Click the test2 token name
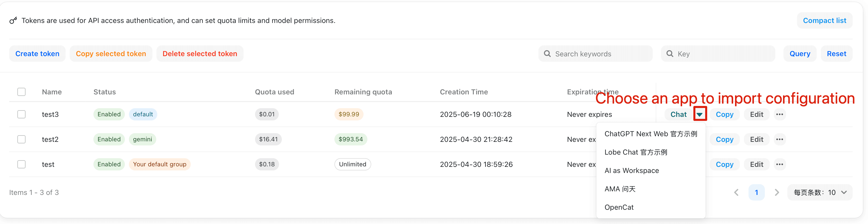Screen dimensions: 868x224 (50, 140)
